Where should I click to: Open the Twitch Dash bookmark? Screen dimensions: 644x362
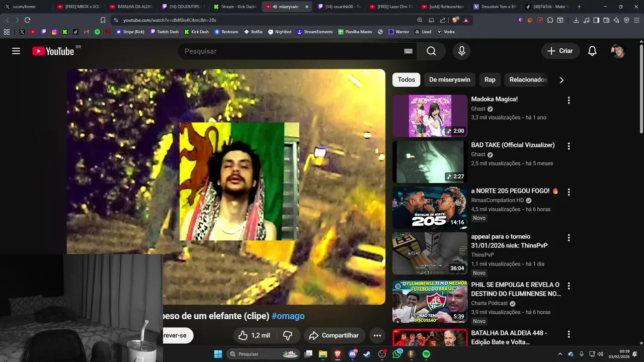(x=164, y=32)
